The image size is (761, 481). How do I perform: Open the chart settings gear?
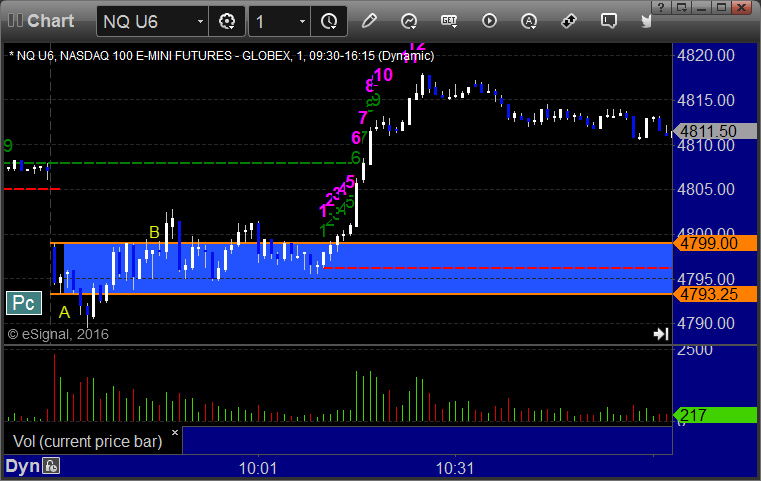click(227, 21)
